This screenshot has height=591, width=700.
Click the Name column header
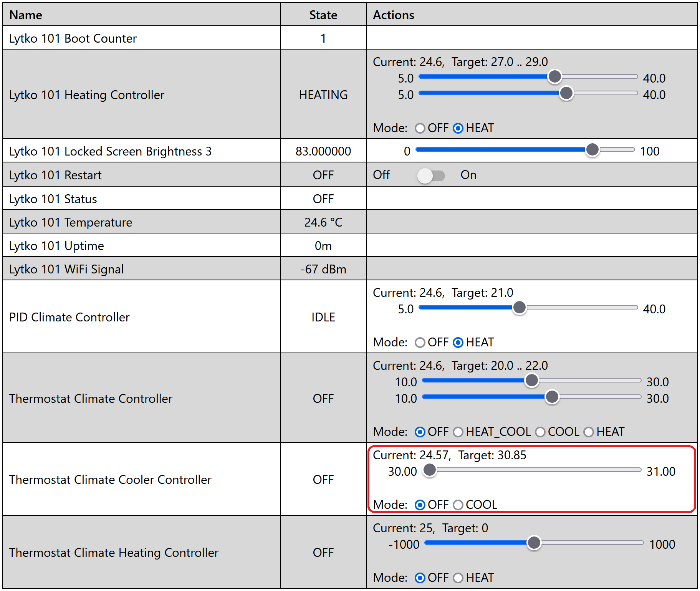[26, 15]
